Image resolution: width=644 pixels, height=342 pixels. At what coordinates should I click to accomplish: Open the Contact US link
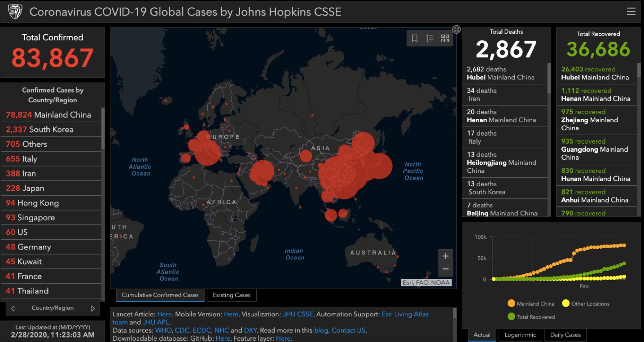(349, 330)
